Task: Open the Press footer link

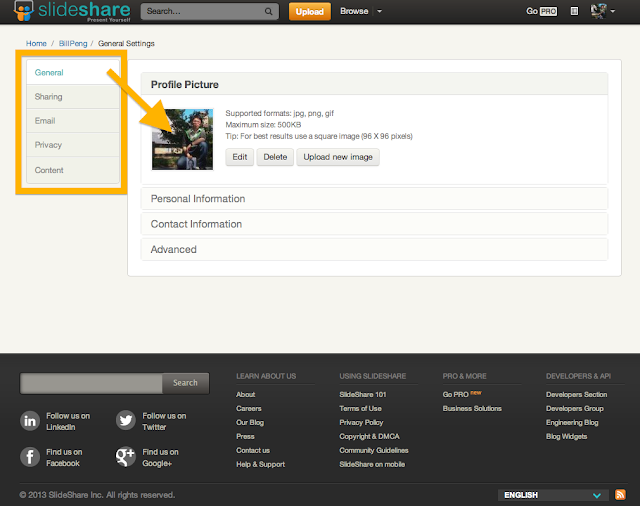Action: pyautogui.click(x=245, y=436)
